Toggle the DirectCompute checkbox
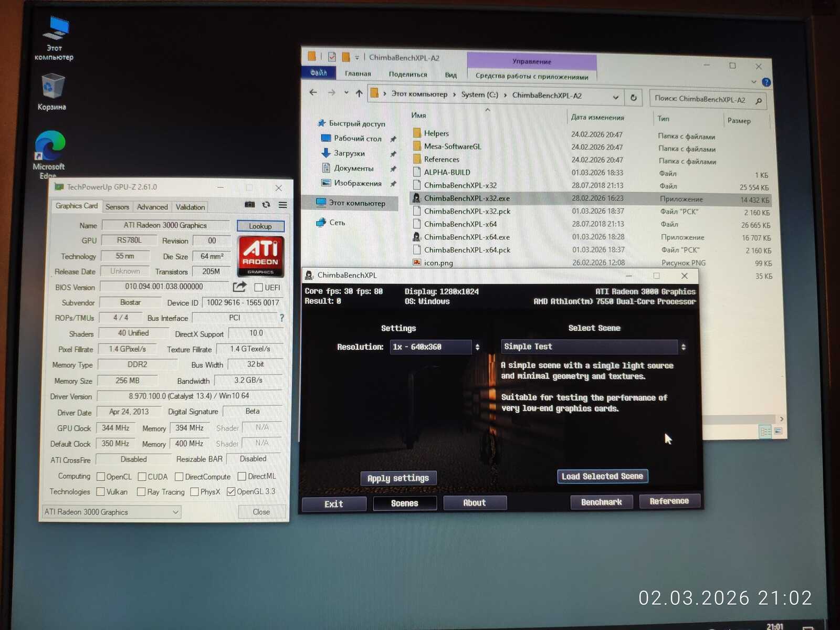Image resolution: width=840 pixels, height=630 pixels. 179,477
